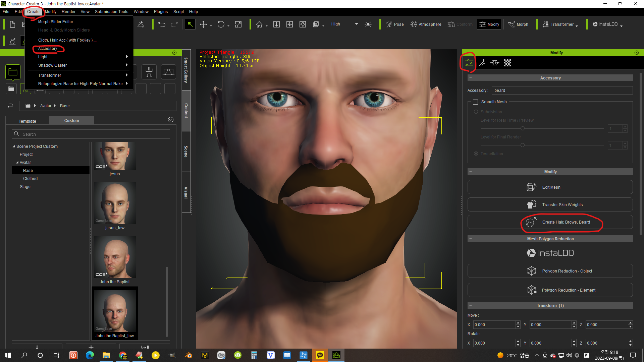This screenshot has width=644, height=362.
Task: Click the Morph toolbar icon
Action: 518,24
